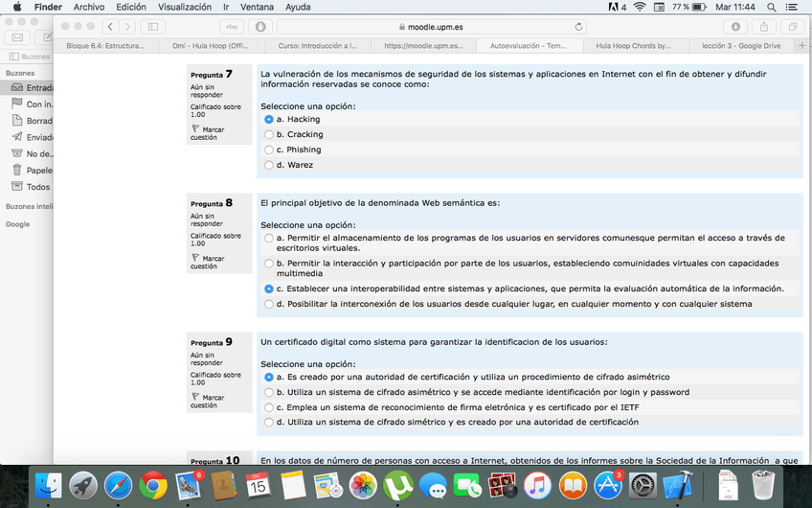Open the Safari downloads button
The image size is (812, 508).
[735, 27]
